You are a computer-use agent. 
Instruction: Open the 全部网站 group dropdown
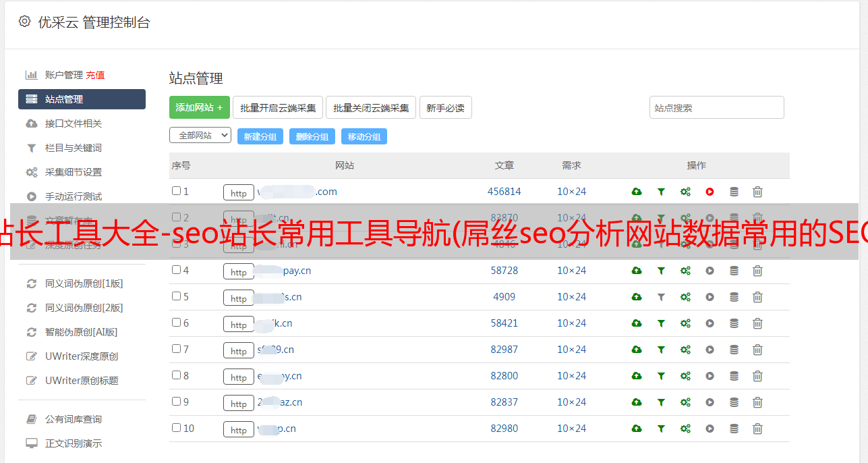click(200, 136)
